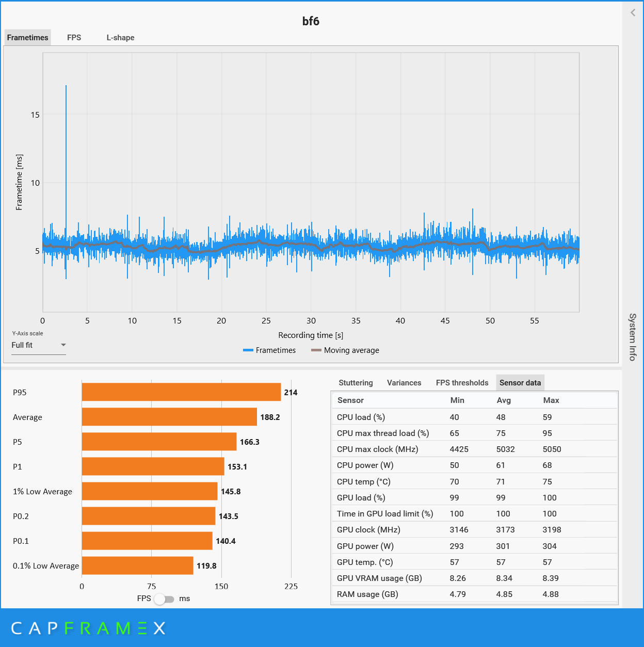Select the 'RAM usage (GB)' row

[x=474, y=594]
